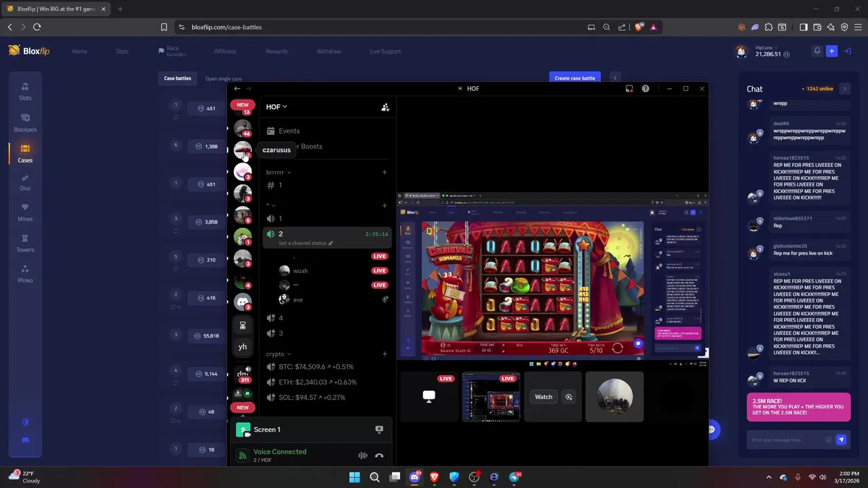Click the blue plus deposit button

(831, 51)
